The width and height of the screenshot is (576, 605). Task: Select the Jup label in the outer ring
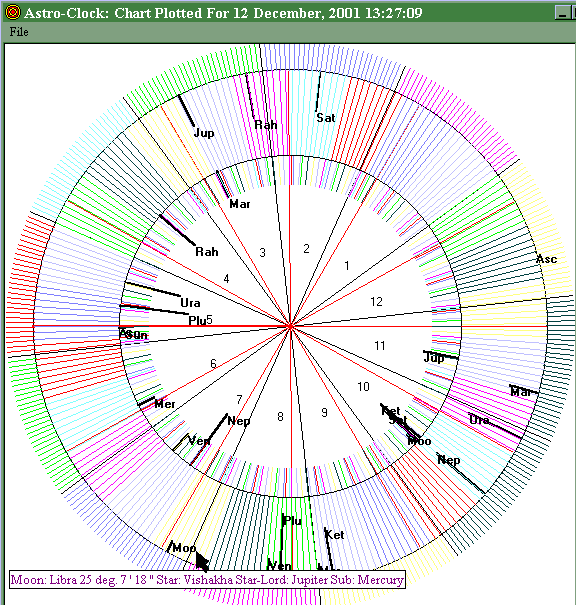[x=204, y=133]
